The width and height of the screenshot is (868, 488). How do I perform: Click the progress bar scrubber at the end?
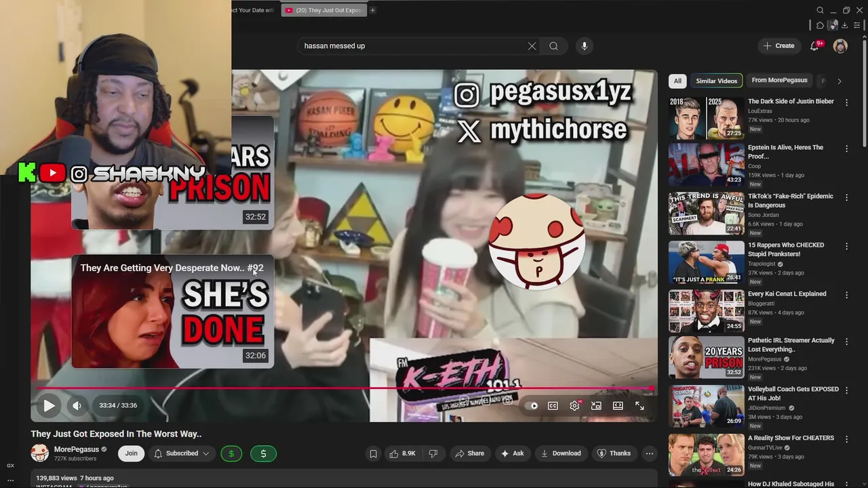[x=652, y=388]
